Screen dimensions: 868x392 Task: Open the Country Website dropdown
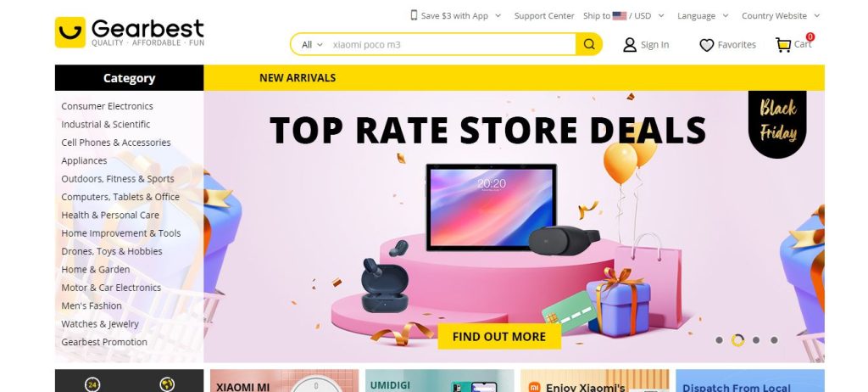(781, 15)
